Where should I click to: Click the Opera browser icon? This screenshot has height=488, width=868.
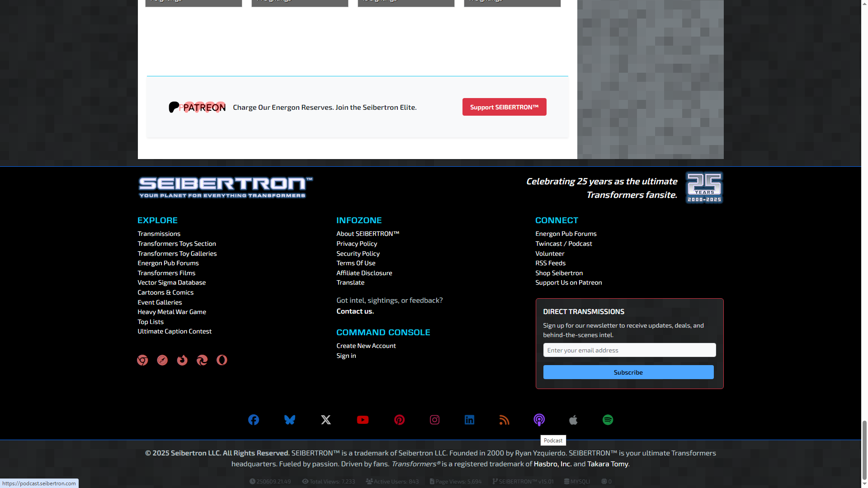(x=222, y=360)
